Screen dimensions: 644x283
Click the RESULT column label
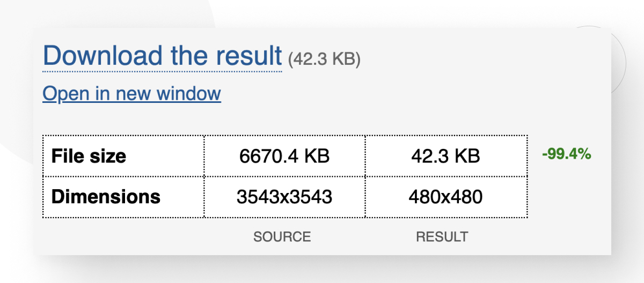pyautogui.click(x=442, y=236)
